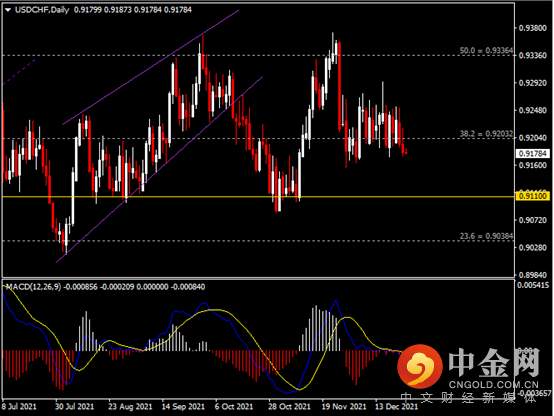The image size is (554, 416).
Task: Click the yellow 0.91100 price label
Action: (x=532, y=196)
